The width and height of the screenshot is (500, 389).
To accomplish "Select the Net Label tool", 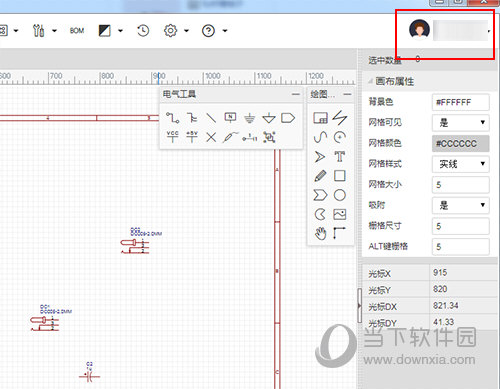I will [x=230, y=118].
